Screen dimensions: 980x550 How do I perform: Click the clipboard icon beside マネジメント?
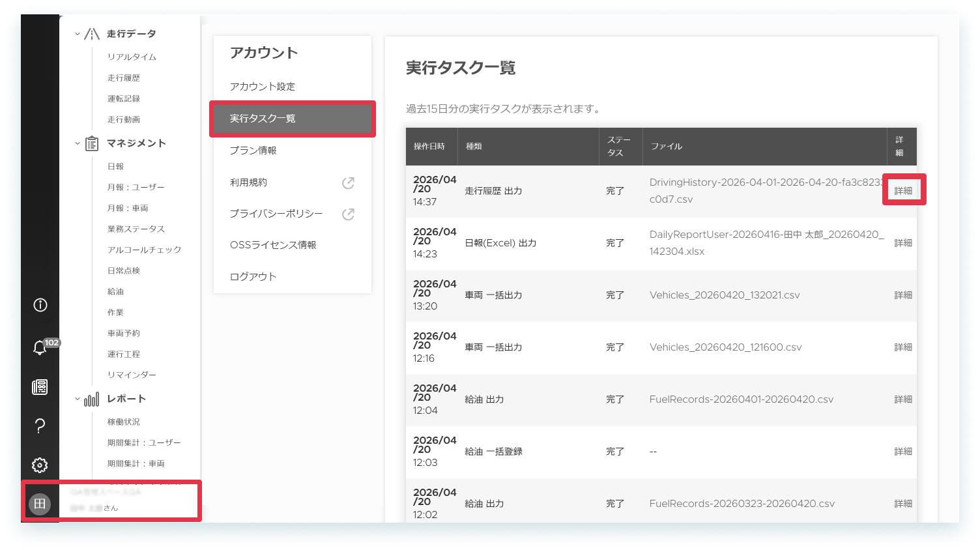click(x=92, y=143)
